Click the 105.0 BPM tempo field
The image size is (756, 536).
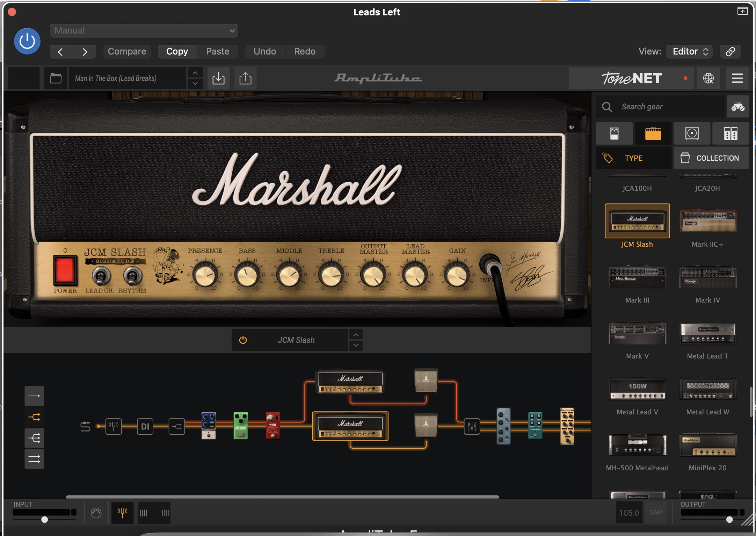tap(629, 513)
